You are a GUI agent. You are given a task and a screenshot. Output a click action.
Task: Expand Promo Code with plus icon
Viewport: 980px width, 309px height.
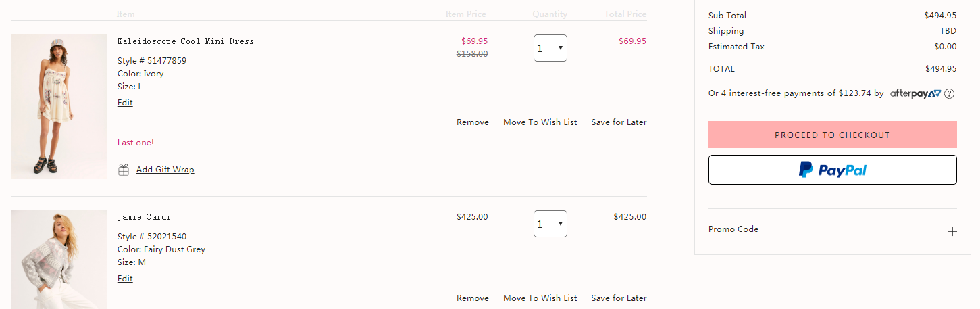(x=952, y=231)
